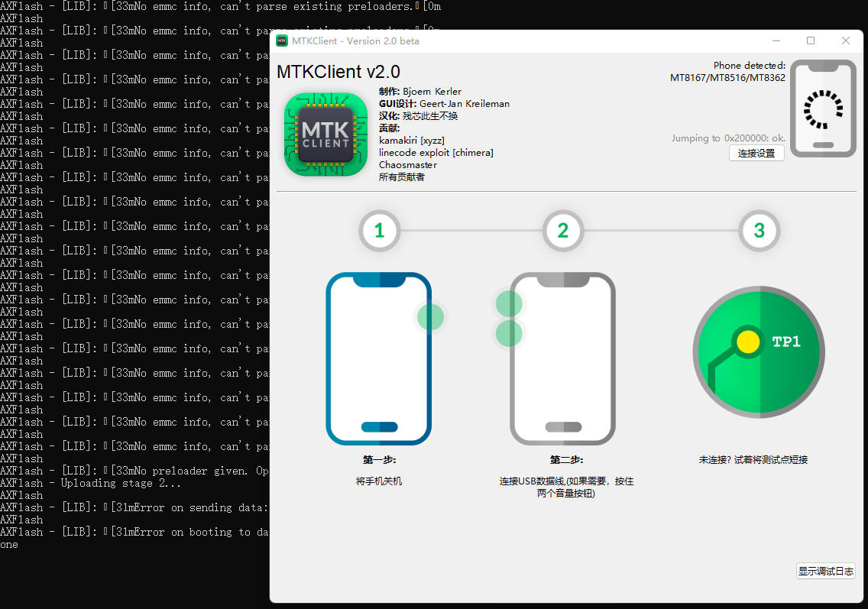Maximize the MTKClient window

click(811, 41)
